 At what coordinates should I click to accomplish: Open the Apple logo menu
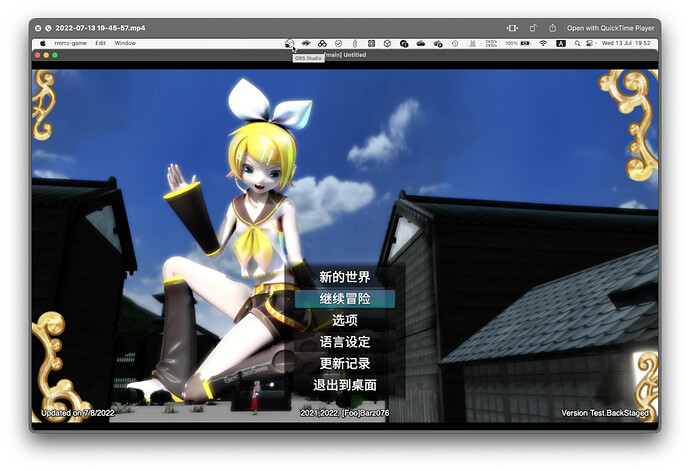(43, 44)
